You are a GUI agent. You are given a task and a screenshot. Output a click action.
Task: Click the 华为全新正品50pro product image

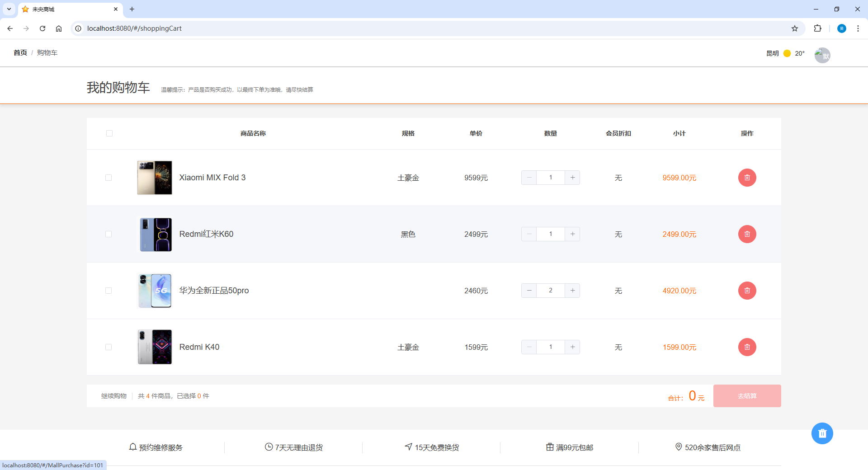pos(155,291)
